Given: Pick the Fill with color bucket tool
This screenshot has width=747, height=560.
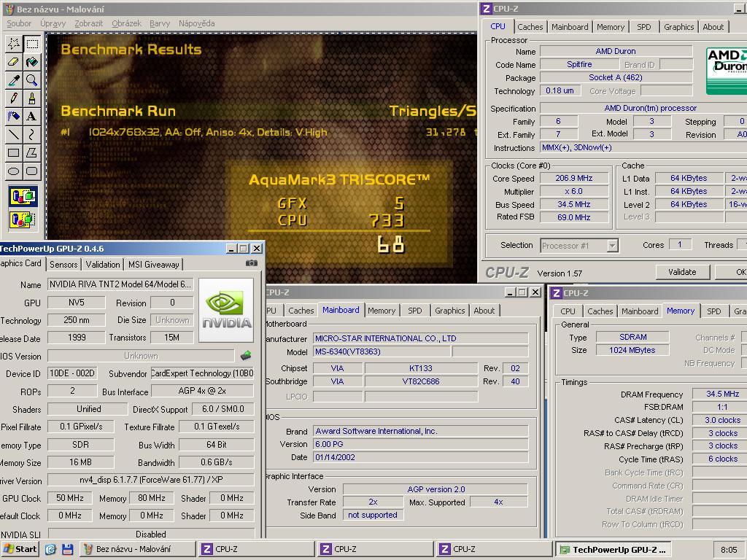Looking at the screenshot, I should (x=32, y=62).
